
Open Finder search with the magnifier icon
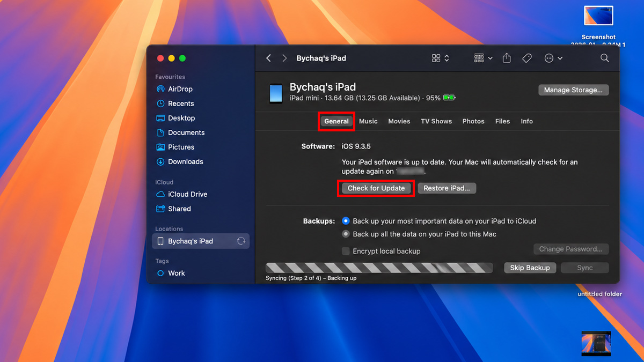click(x=605, y=58)
